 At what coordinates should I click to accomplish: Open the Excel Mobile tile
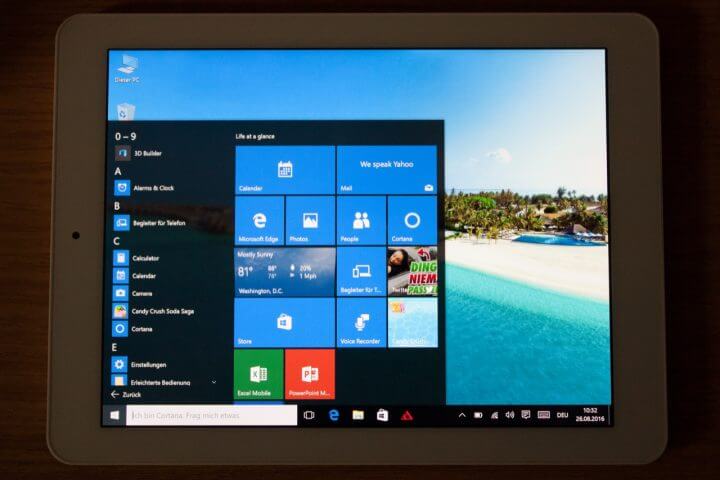[259, 374]
